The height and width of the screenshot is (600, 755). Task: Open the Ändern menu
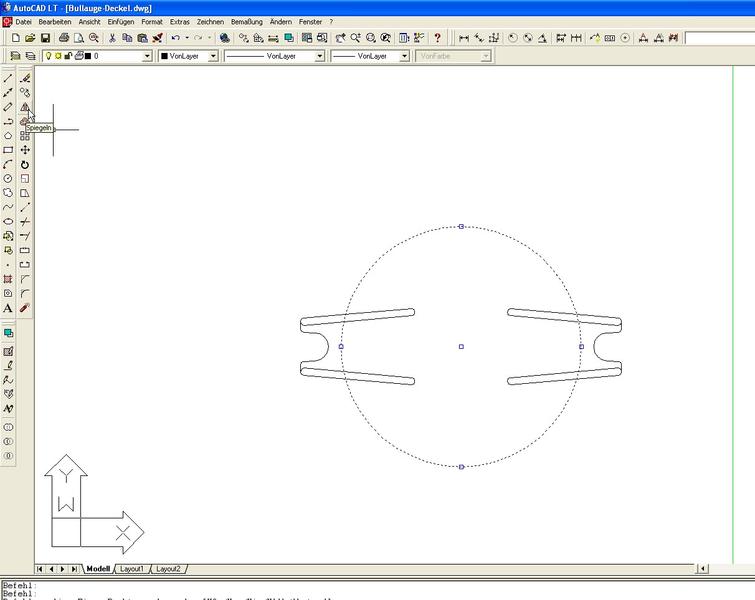(281, 22)
